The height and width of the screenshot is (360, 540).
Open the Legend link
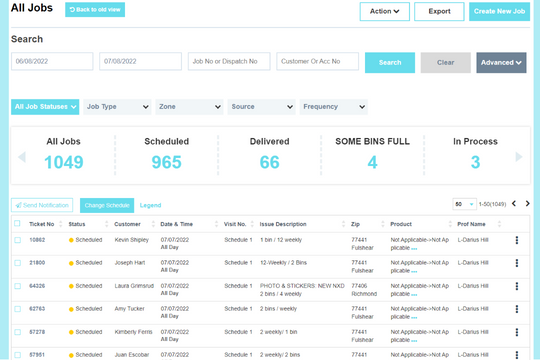click(150, 205)
